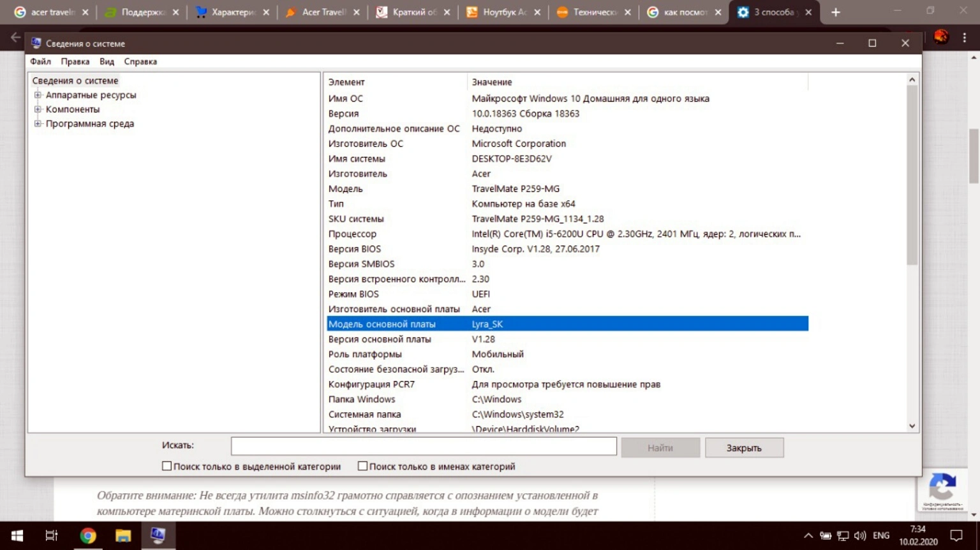Select the 'Модель основной платы' row
Image resolution: width=980 pixels, height=550 pixels.
point(567,324)
